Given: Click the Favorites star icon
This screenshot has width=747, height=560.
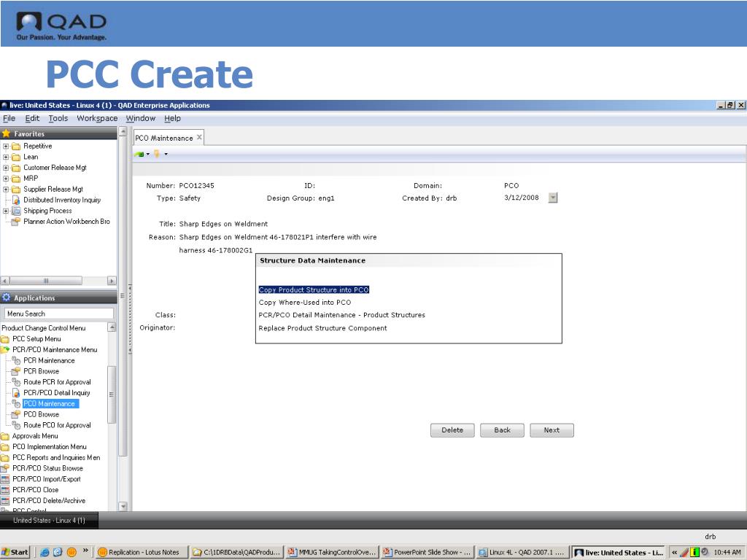Looking at the screenshot, I should (x=6, y=134).
